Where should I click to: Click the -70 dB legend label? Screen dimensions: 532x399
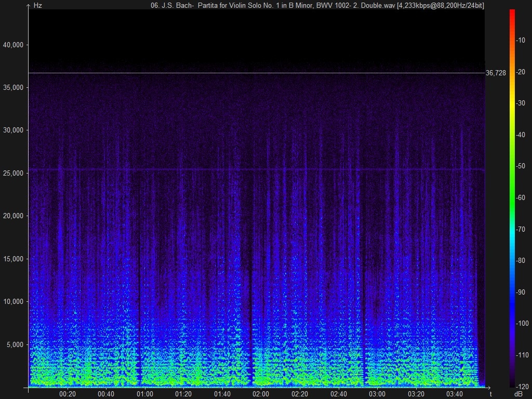[521, 229]
